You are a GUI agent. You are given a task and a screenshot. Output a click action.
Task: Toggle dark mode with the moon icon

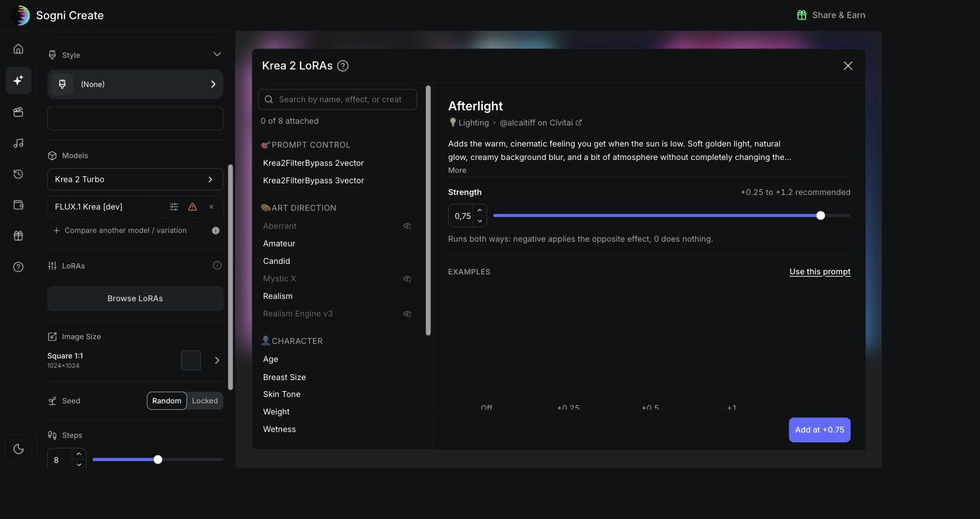18,449
